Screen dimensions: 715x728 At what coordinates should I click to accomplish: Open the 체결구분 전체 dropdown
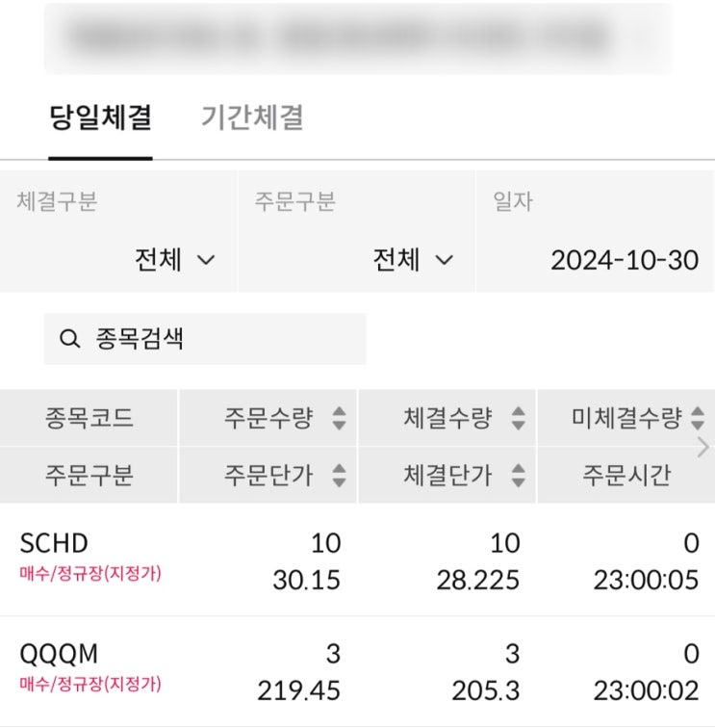[174, 260]
